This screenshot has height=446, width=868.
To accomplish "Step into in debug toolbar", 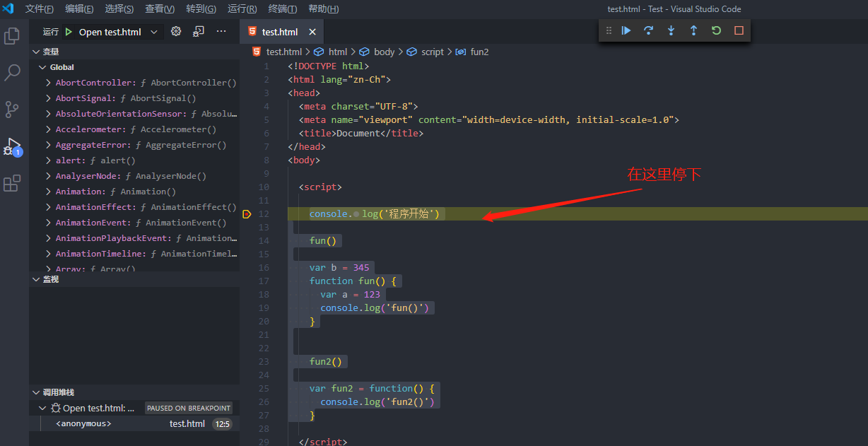I will [x=671, y=30].
